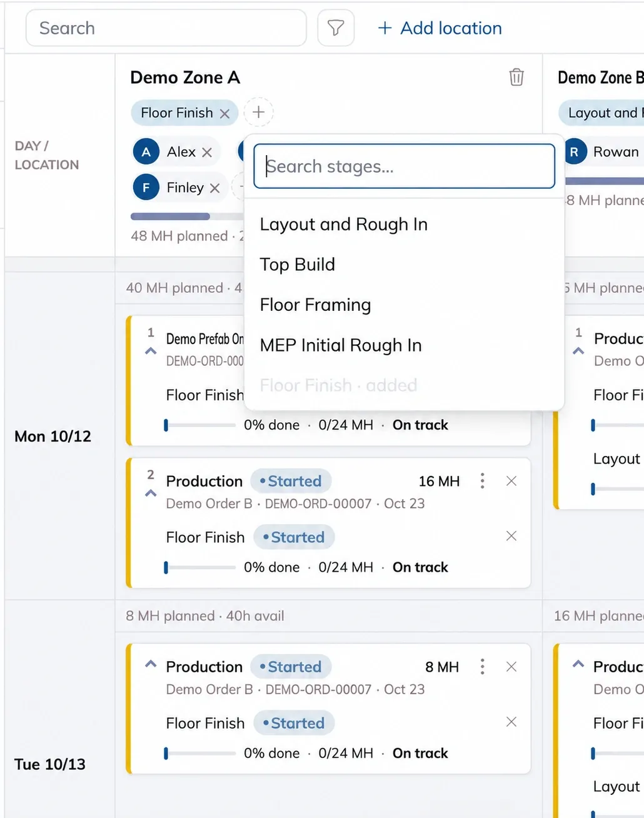This screenshot has height=818, width=644.
Task: Click progress bar in Demo Prefab card
Action: click(x=200, y=425)
